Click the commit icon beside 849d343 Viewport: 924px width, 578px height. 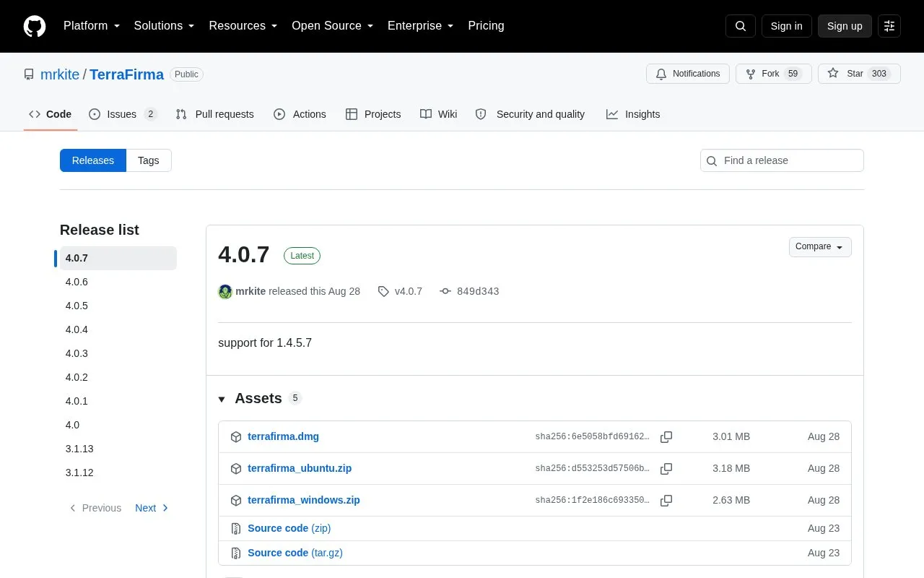click(445, 291)
